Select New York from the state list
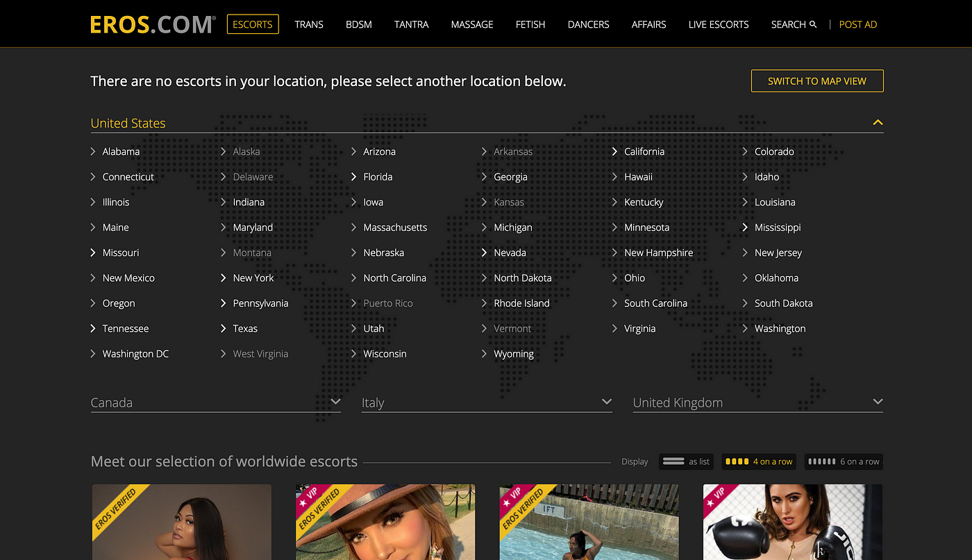 click(253, 278)
